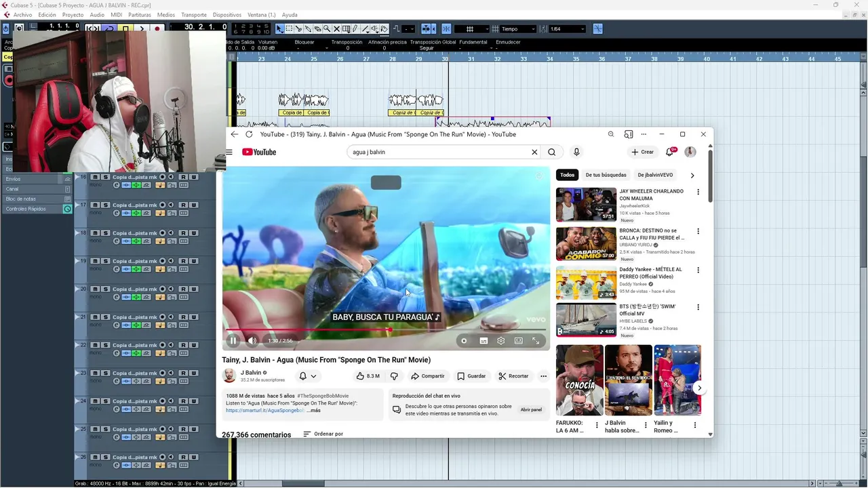
Task: Open YouTube notifications bell in header
Action: [670, 152]
